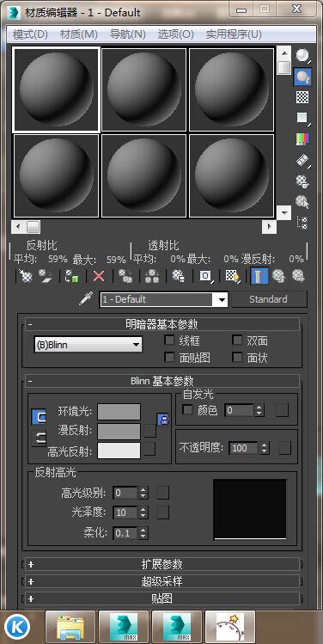Open the 模式(D) menu
Viewport: 323px width, 644px height.
30,34
